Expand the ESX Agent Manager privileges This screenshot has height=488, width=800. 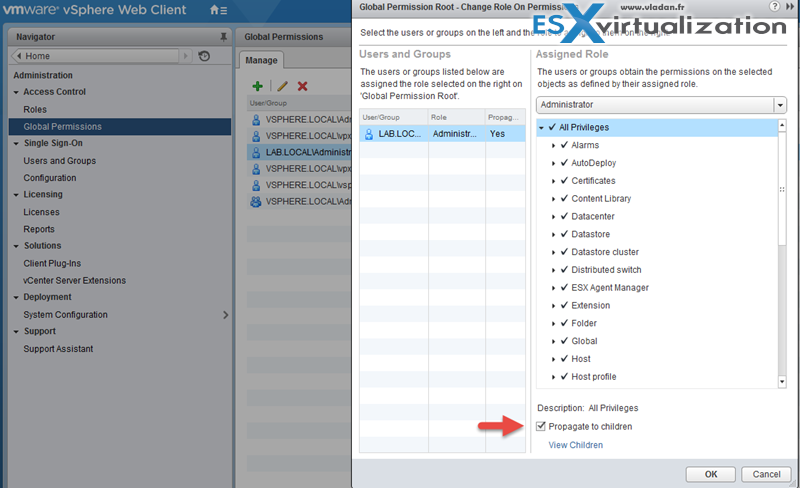(x=554, y=288)
